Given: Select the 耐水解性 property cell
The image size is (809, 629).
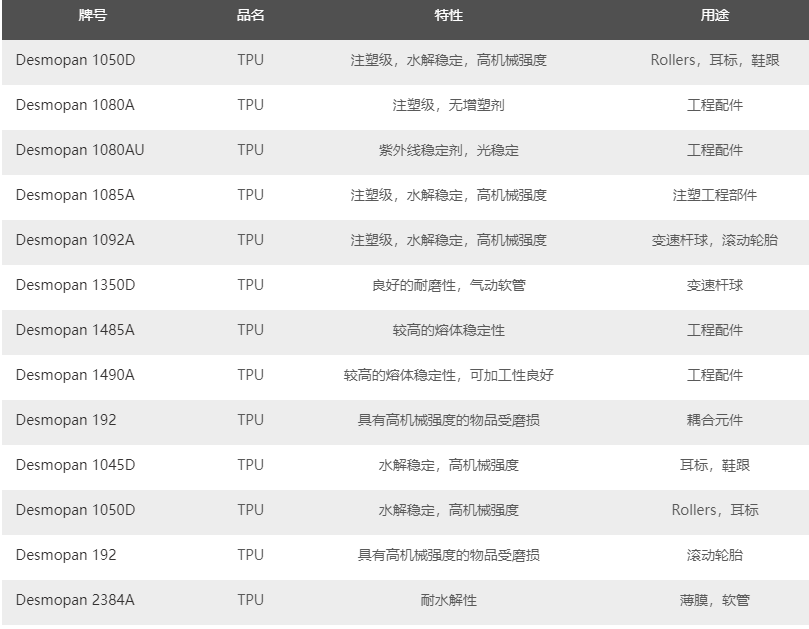Looking at the screenshot, I should click(448, 600).
